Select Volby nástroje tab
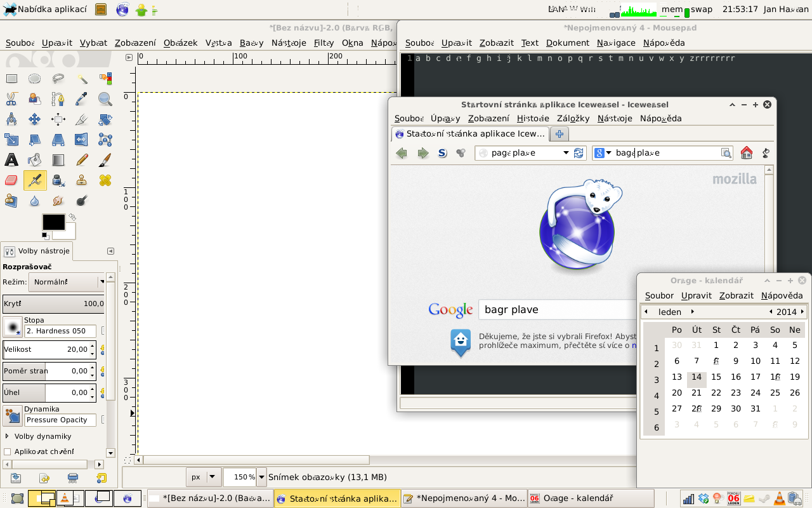Image resolution: width=812 pixels, height=508 pixels. [37, 251]
